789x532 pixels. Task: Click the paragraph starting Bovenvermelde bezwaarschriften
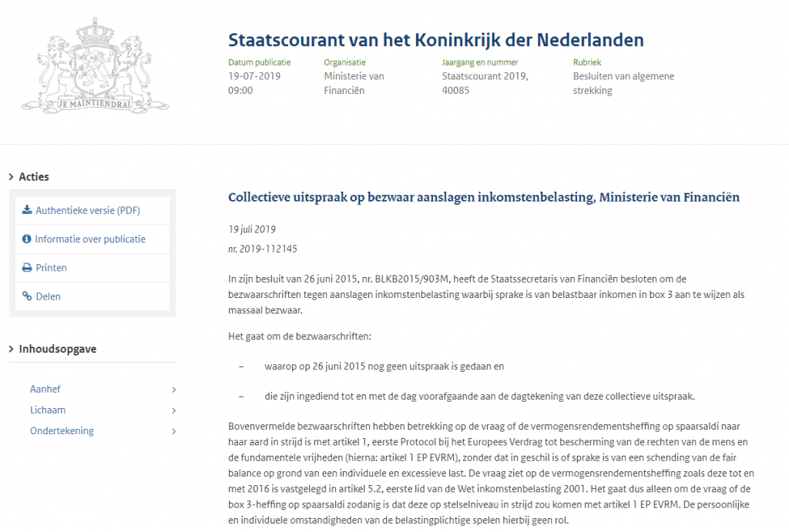pos(491,473)
